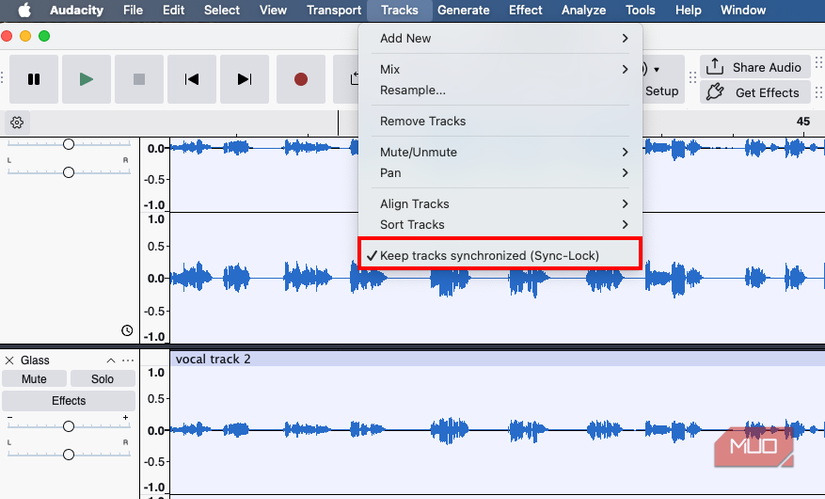Open the File menu
Image resolution: width=825 pixels, height=499 pixels.
(133, 10)
